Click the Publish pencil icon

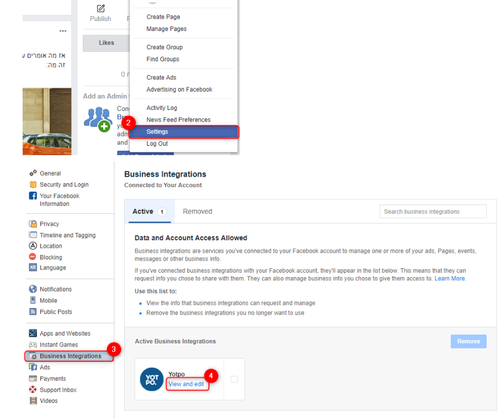point(101,8)
